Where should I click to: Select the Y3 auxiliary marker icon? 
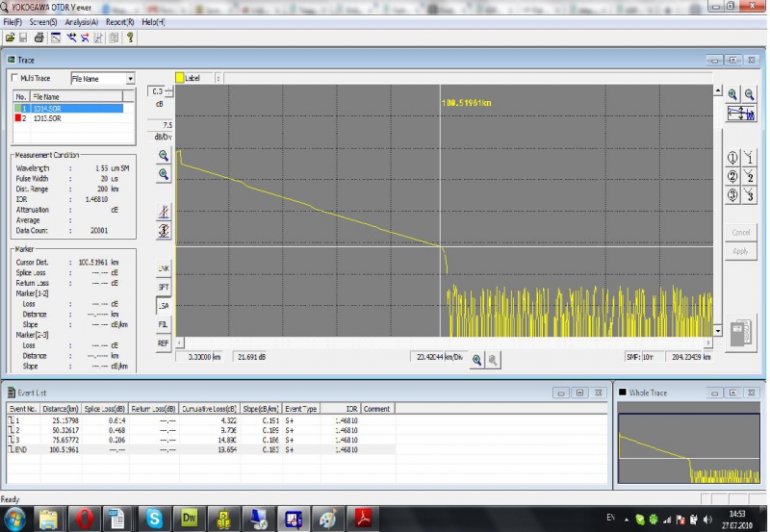(749, 195)
